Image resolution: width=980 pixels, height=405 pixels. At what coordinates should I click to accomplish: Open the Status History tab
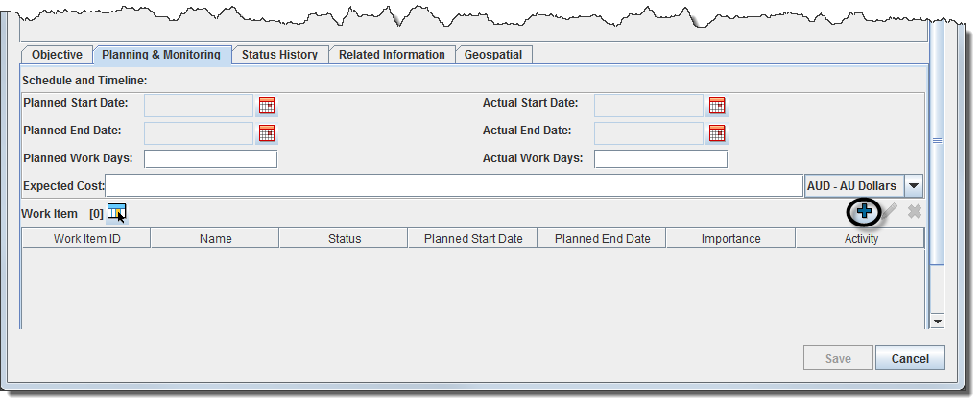279,55
